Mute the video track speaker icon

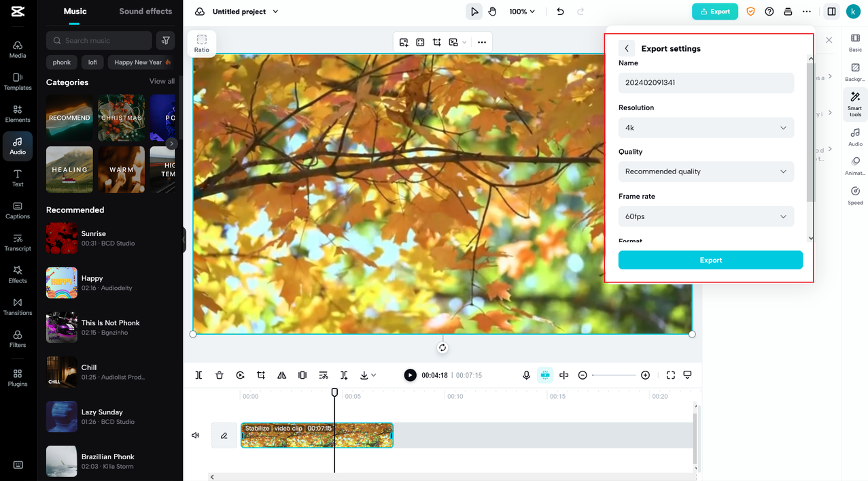pyautogui.click(x=196, y=435)
